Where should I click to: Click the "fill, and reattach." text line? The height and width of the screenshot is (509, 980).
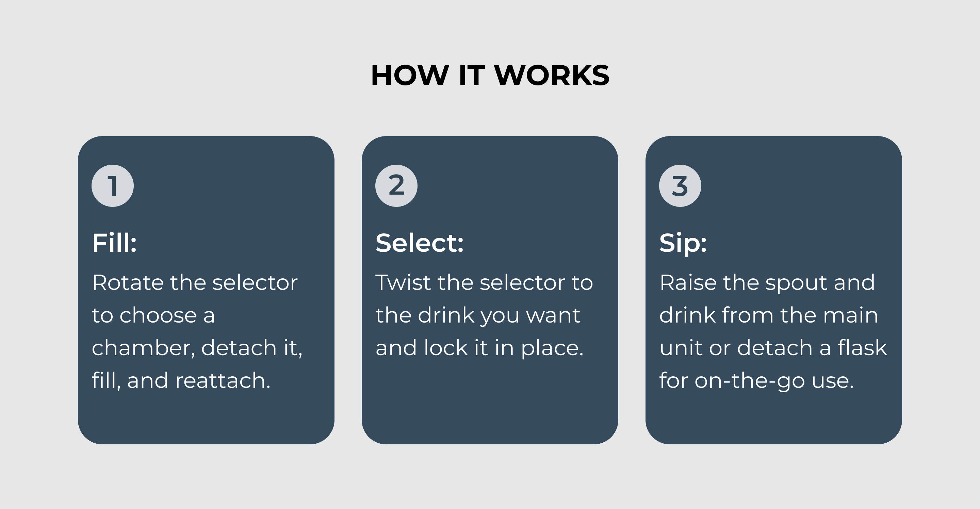[181, 380]
